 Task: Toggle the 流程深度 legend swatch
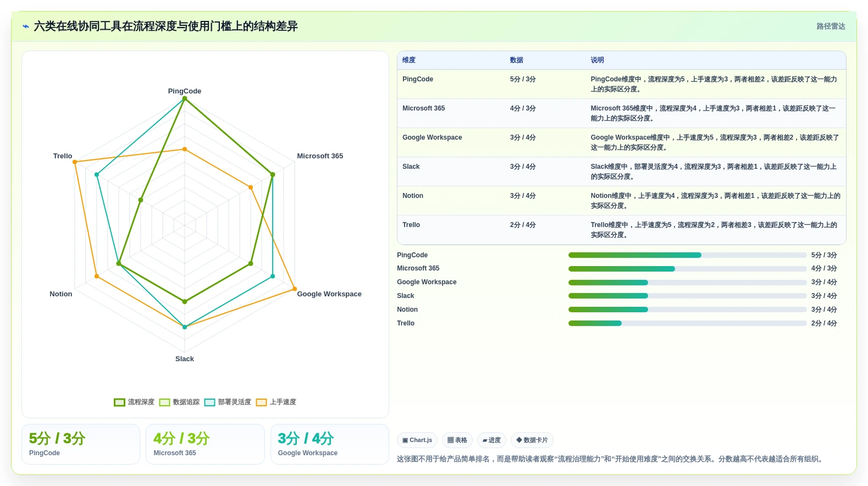click(119, 402)
